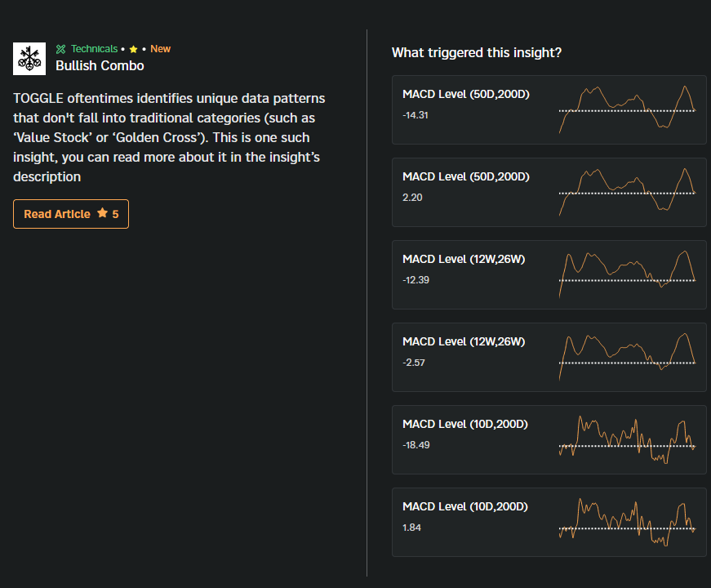
Task: Open sparkline chart for MACD value -2.57
Action: click(627, 357)
